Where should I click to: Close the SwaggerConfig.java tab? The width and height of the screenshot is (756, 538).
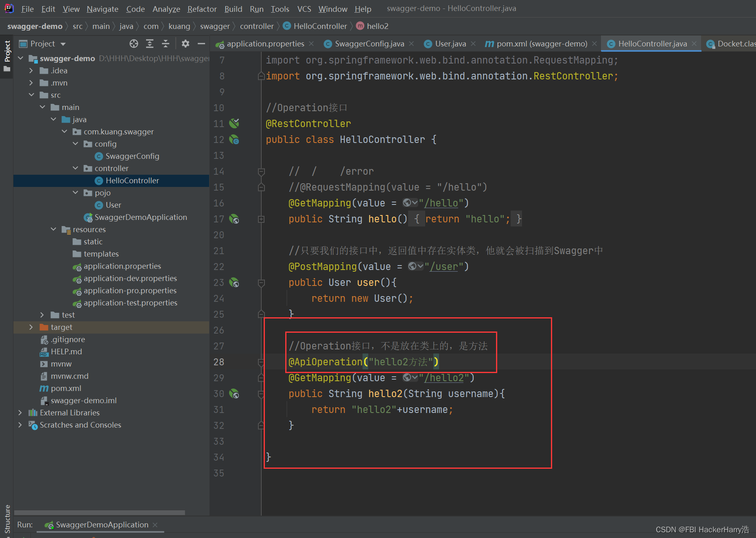pos(411,44)
